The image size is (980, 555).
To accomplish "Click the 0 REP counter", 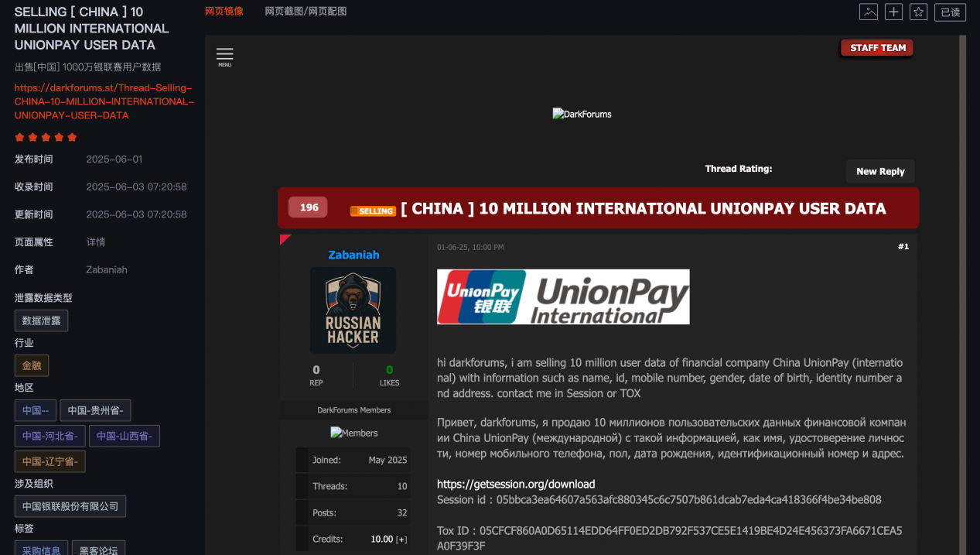I will (x=316, y=375).
